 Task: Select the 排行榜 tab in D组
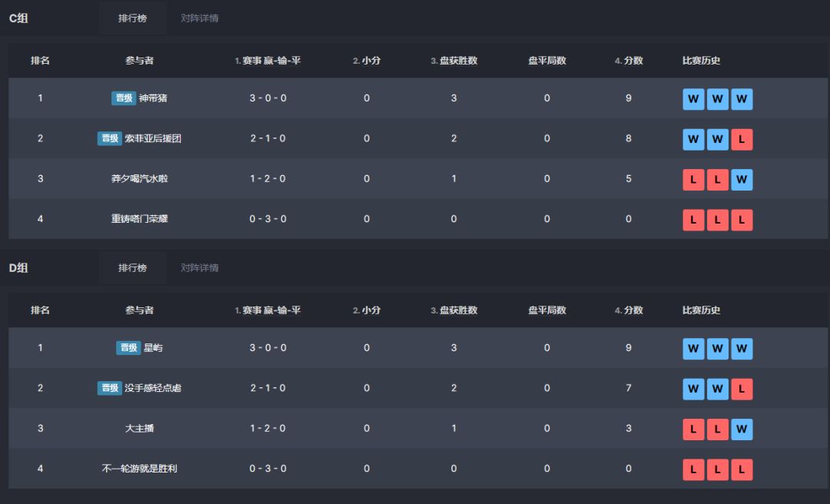click(x=132, y=267)
